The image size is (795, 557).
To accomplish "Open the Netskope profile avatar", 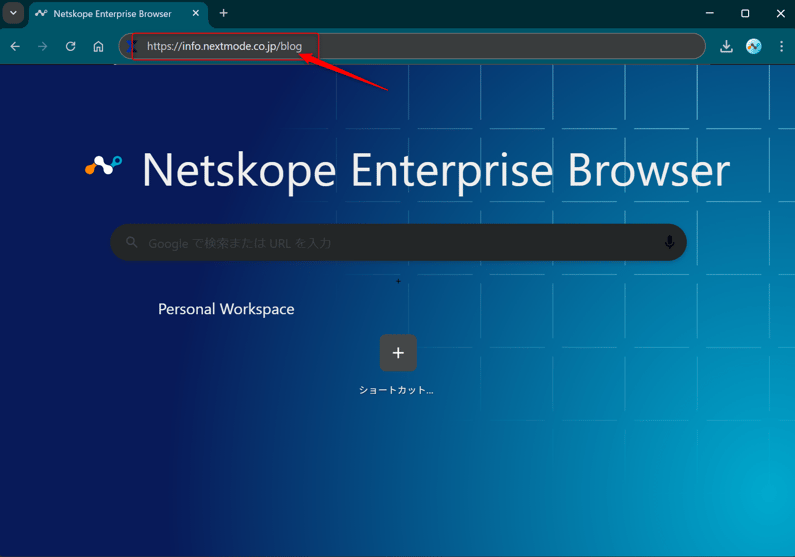I will click(753, 46).
